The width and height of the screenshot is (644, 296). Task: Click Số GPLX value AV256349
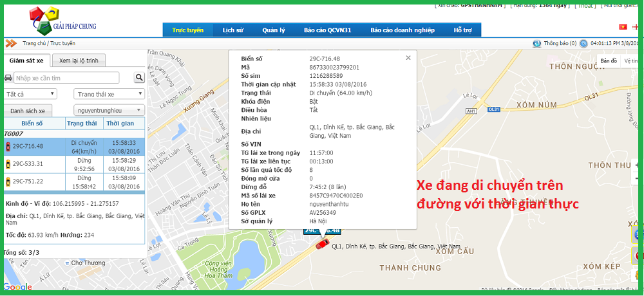323,212
